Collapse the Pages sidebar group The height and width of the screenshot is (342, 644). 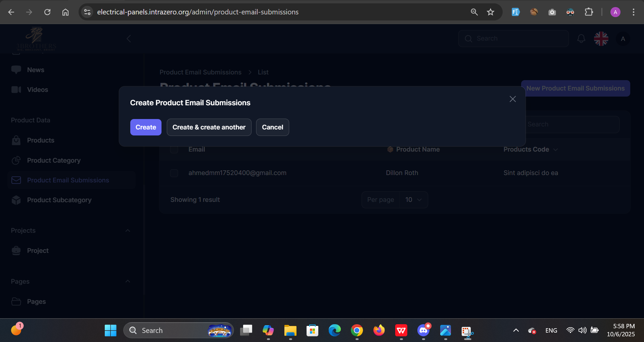[x=128, y=282]
